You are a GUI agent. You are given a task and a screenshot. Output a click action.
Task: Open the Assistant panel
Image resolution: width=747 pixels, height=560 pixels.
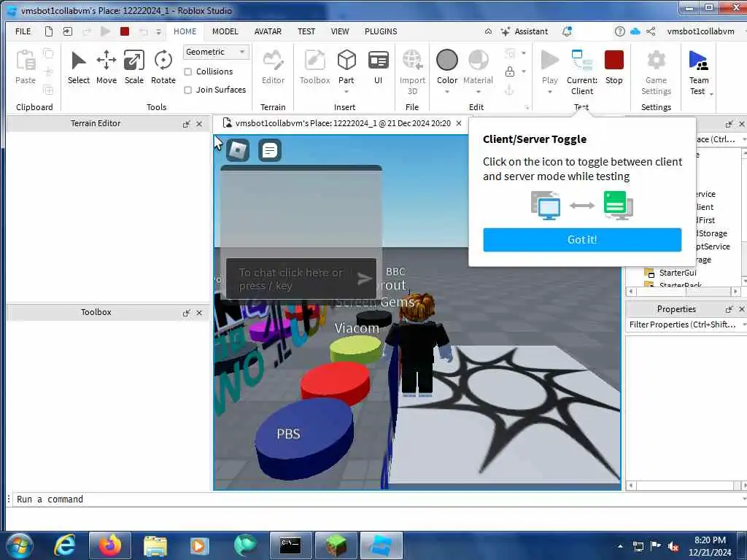pyautogui.click(x=524, y=31)
